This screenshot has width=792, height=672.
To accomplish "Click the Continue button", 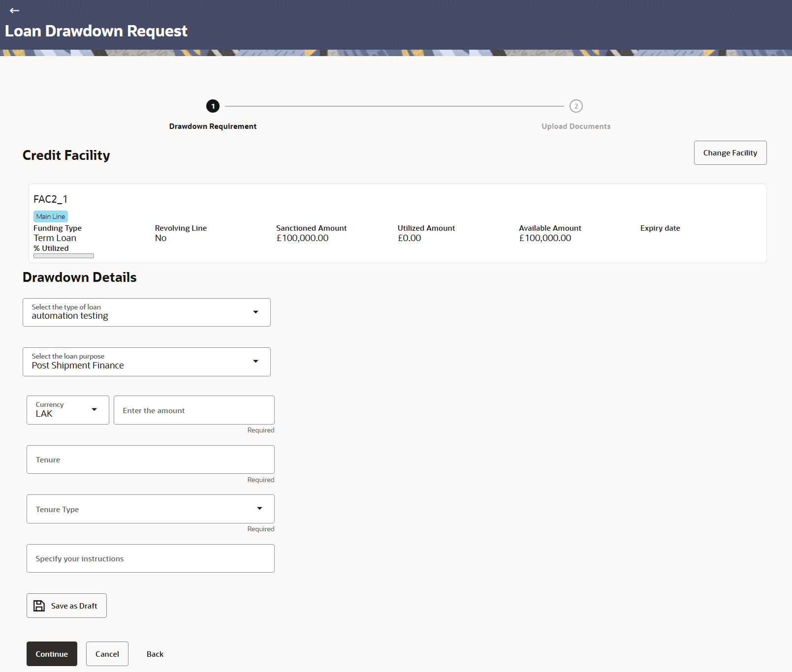I will coord(52,654).
